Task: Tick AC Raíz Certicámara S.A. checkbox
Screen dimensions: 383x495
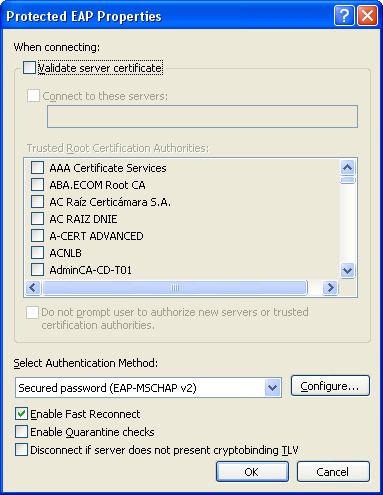Action: [x=37, y=201]
